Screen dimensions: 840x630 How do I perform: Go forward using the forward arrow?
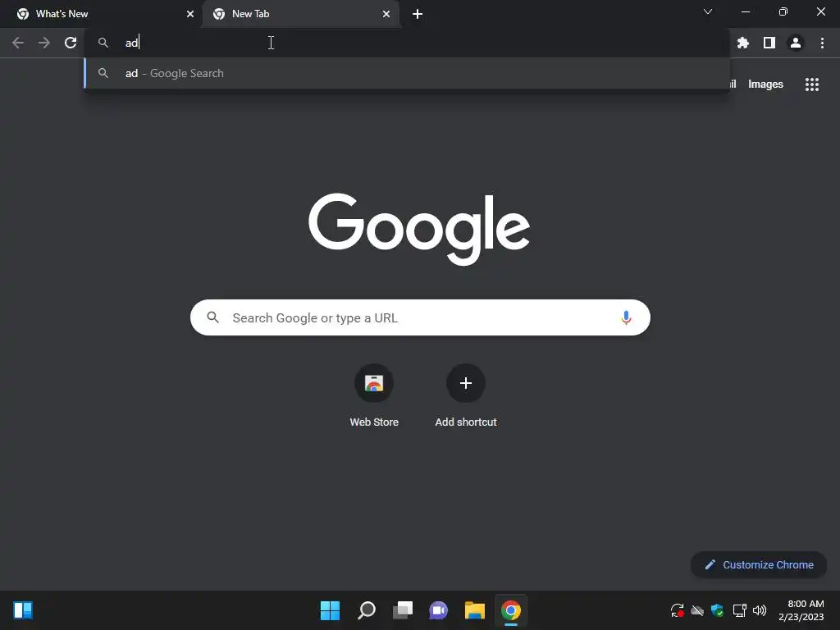(44, 43)
